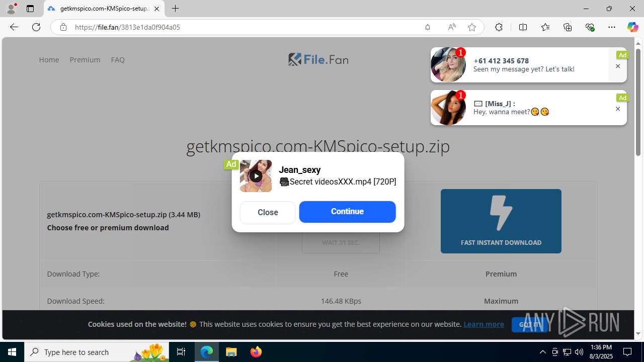Click the File.Fan logo

click(x=318, y=59)
